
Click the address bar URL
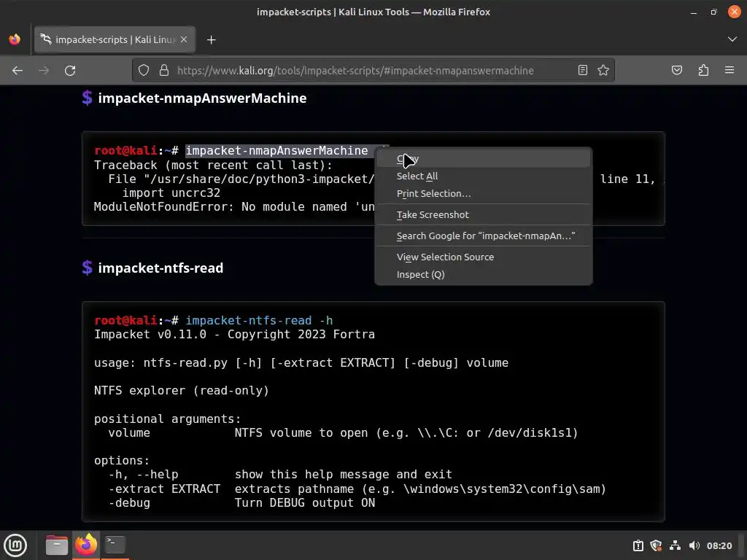point(355,71)
